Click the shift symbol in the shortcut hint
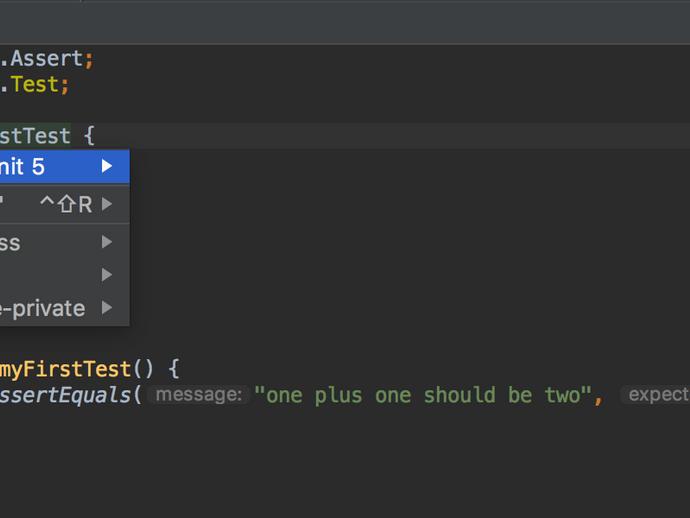 pyautogui.click(x=67, y=204)
